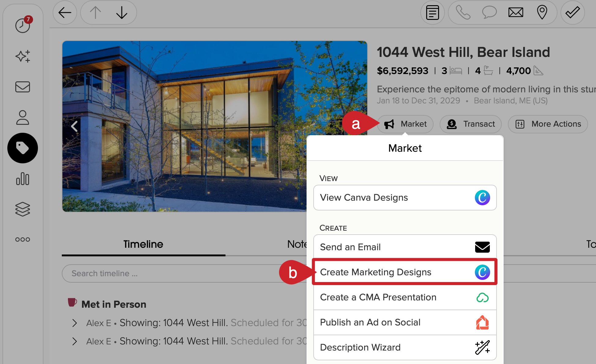Expand the second Alex E showing entry
This screenshot has height=364, width=596.
coord(74,341)
